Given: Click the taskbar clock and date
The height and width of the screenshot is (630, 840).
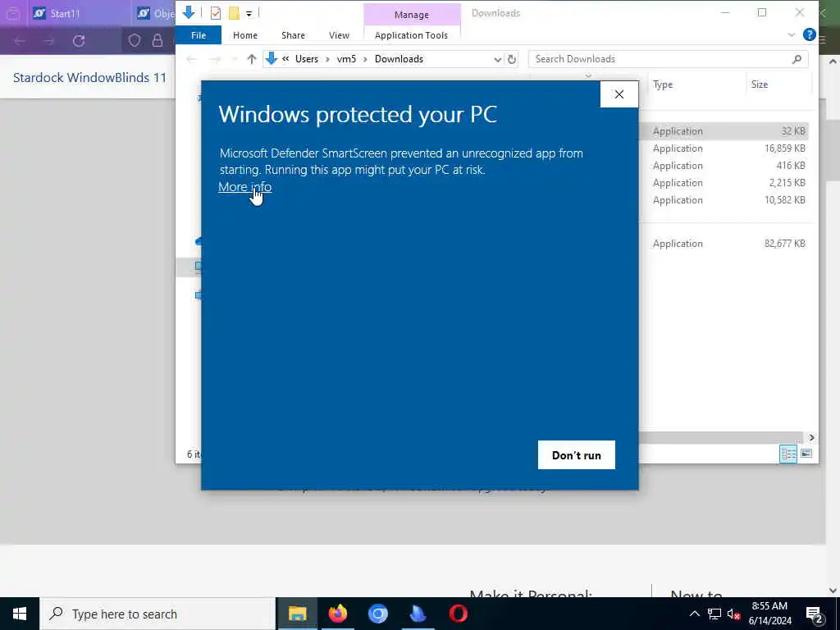Looking at the screenshot, I should (769, 614).
